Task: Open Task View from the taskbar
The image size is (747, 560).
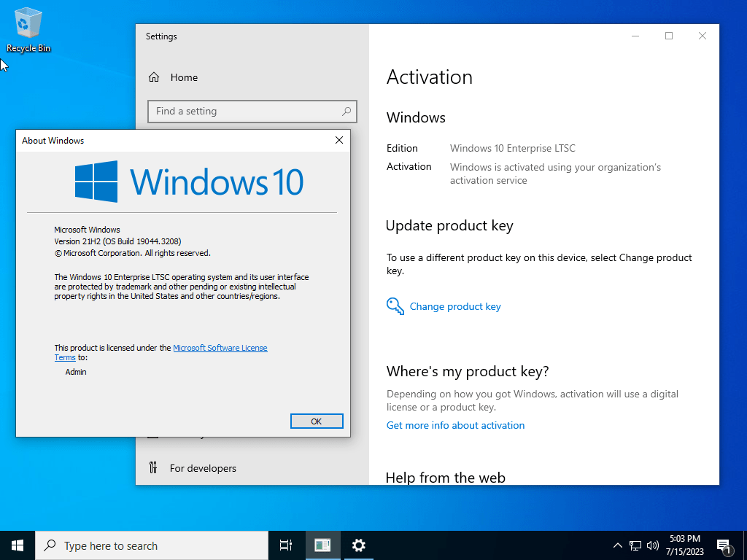Action: [286, 545]
